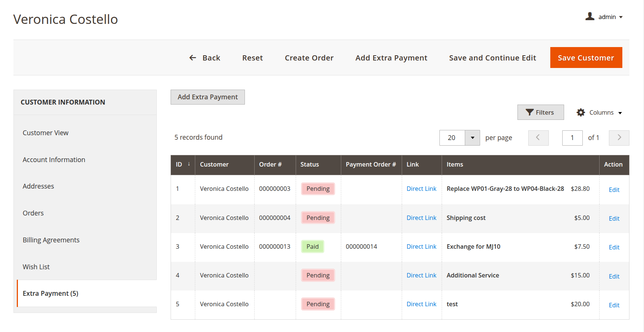Open the admin account dropdown menu
This screenshot has height=332, width=644.
620,17
